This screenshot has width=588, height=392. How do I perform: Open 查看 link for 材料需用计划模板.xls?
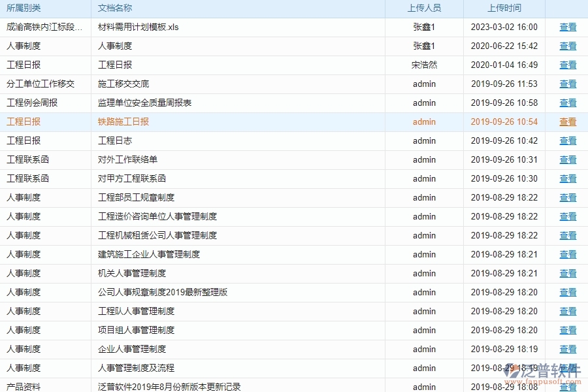point(567,27)
